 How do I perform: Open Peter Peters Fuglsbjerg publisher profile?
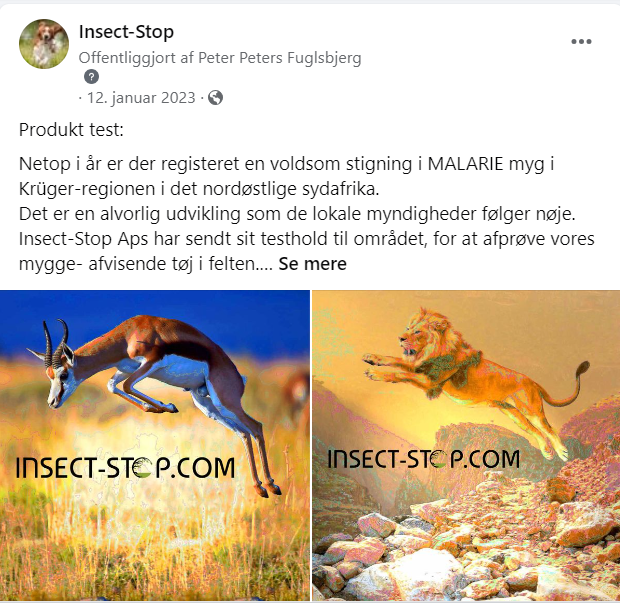[280, 58]
